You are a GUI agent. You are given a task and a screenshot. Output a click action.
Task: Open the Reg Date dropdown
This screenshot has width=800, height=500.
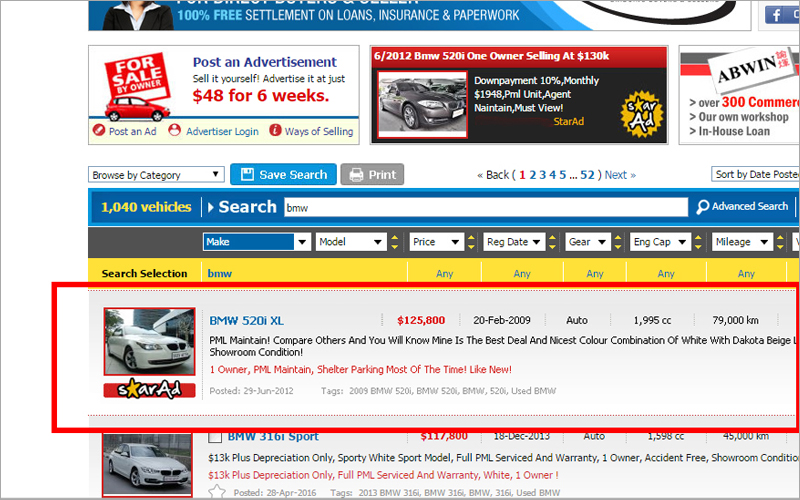tap(514, 242)
